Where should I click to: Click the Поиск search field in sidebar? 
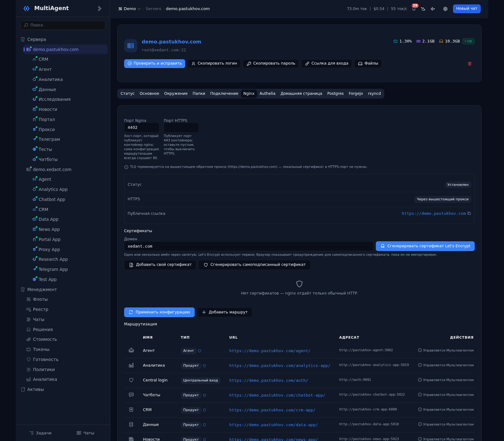63,25
